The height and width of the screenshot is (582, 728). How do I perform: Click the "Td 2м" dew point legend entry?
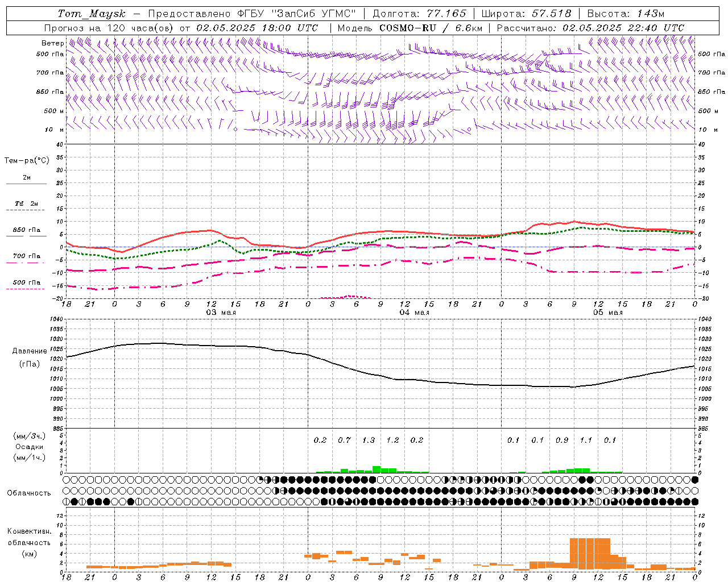27,203
